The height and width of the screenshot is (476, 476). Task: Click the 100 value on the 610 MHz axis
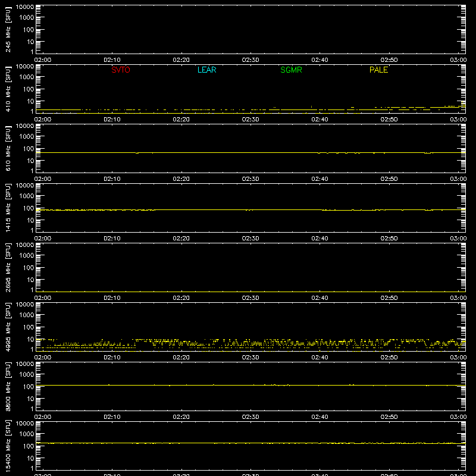pyautogui.click(x=29, y=149)
